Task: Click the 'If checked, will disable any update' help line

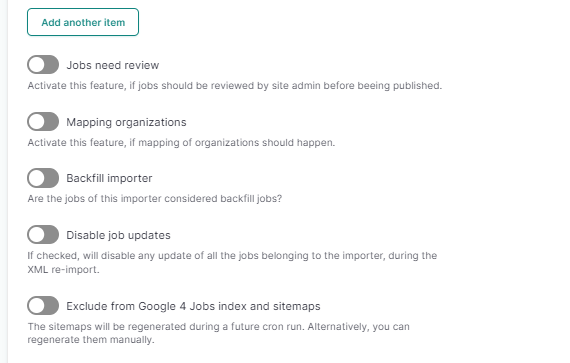Action: (x=232, y=255)
